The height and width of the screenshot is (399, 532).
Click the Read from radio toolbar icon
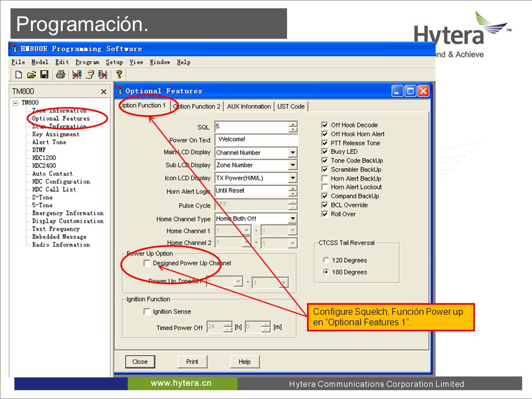76,74
